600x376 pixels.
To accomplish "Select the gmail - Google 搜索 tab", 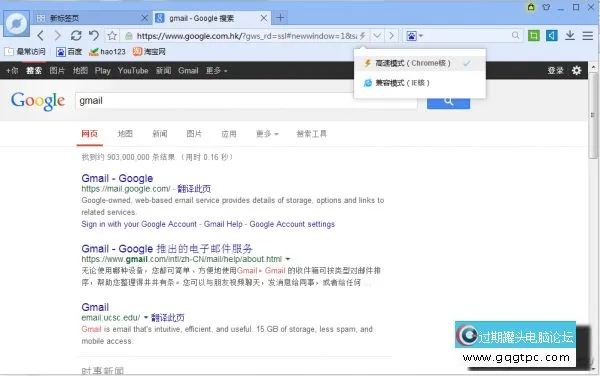I will (x=212, y=18).
